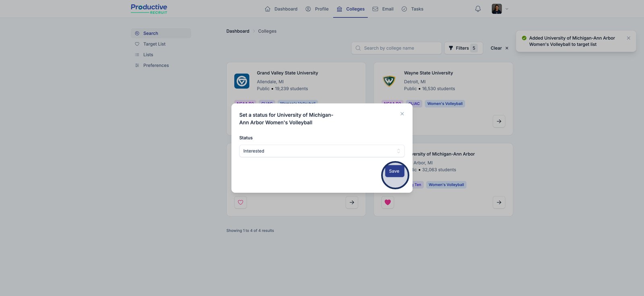Toggle the outlined heart favorite button
This screenshot has height=296, width=644.
(241, 202)
